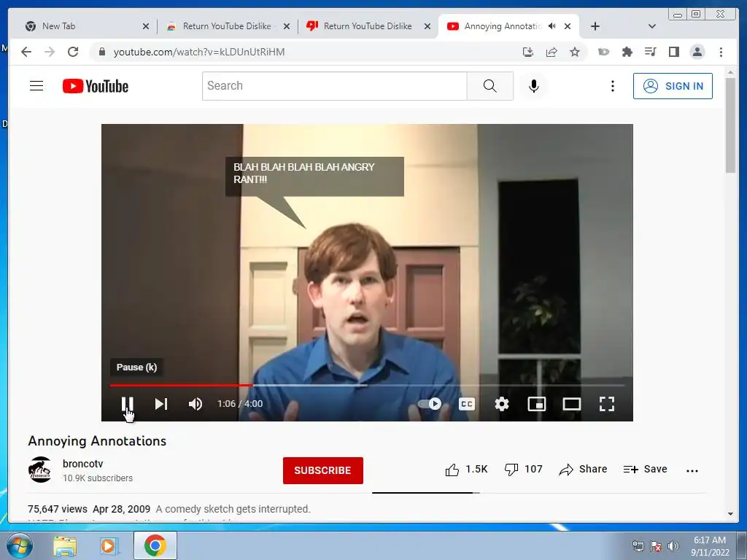Screen dimensions: 747x560
Task: Open YouTube hamburger guide menu
Action: (x=36, y=86)
